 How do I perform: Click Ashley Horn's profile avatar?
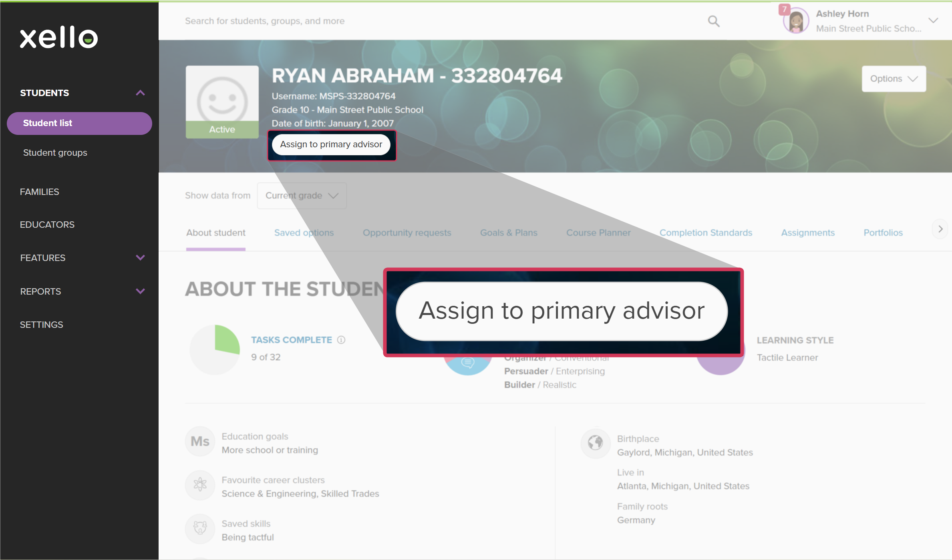[795, 21]
